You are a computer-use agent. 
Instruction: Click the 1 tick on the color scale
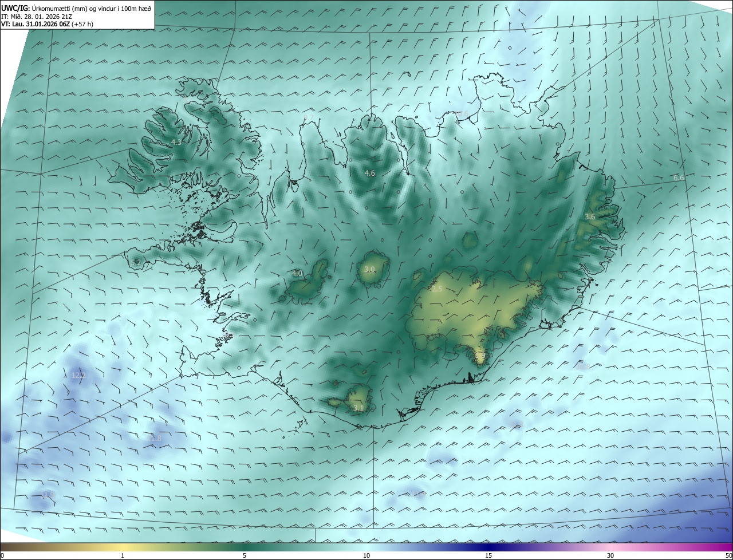(123, 555)
